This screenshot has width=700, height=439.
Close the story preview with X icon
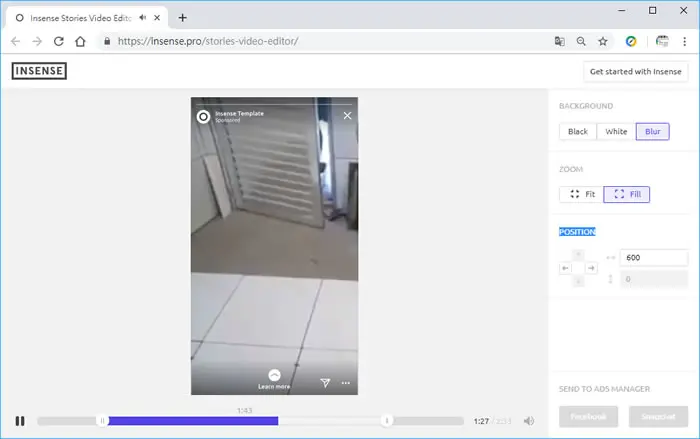tap(347, 116)
